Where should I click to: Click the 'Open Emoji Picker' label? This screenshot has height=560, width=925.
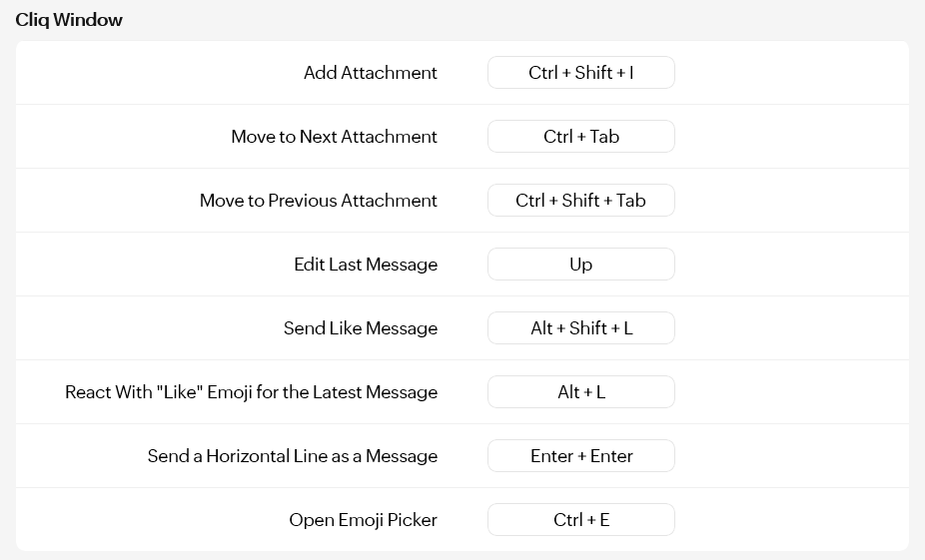tap(363, 520)
